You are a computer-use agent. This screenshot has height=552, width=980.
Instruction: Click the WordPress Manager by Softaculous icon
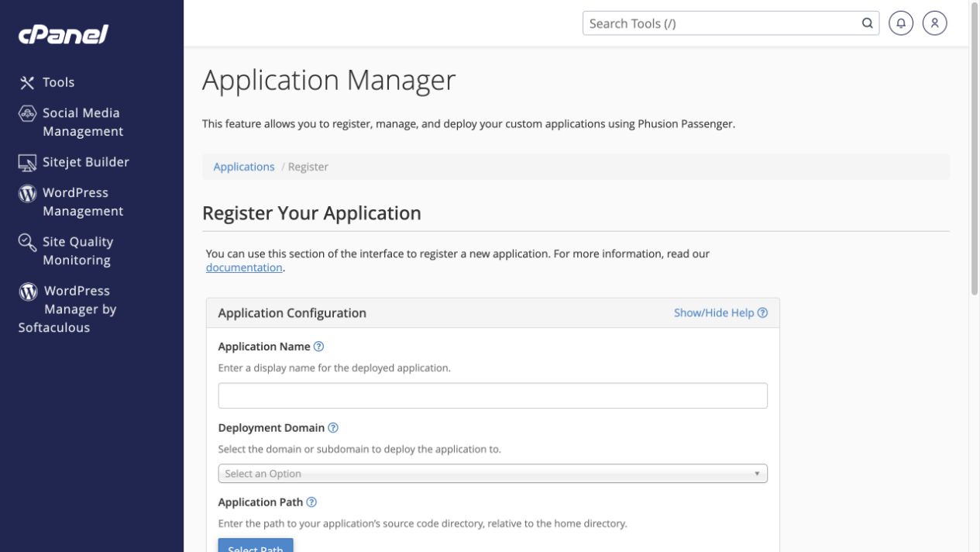tap(28, 292)
